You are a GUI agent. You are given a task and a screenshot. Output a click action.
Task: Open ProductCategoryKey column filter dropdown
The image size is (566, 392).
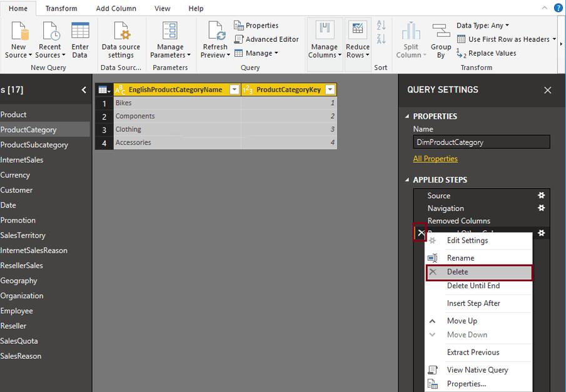[x=330, y=90]
